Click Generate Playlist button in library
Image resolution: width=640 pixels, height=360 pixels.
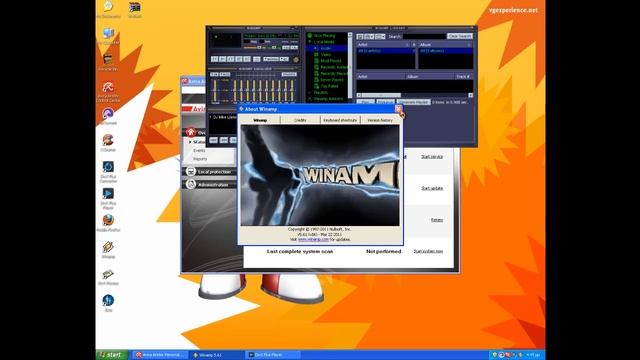point(413,102)
